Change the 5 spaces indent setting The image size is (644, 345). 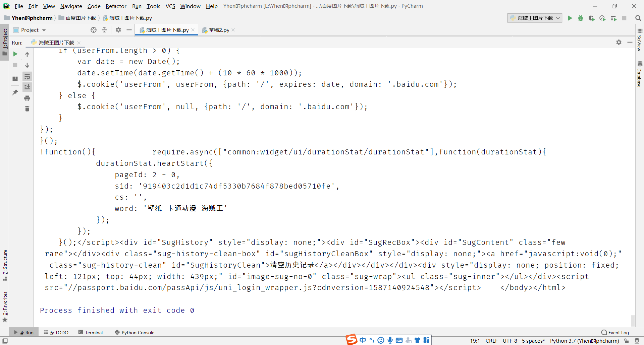click(533, 341)
